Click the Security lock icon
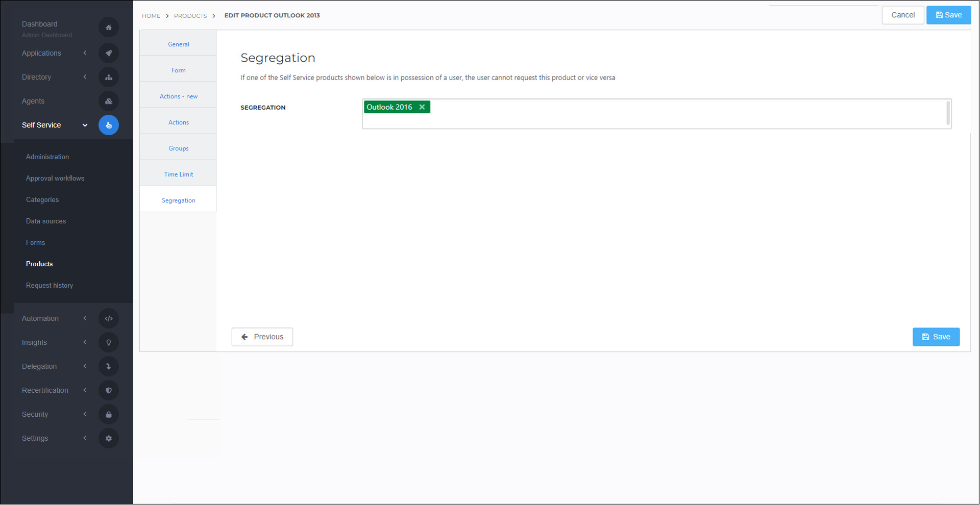The image size is (980, 505). [108, 415]
